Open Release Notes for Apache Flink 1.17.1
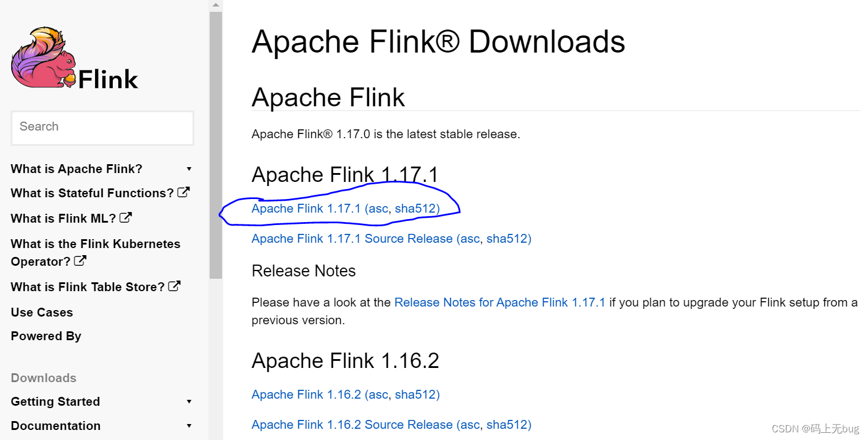Viewport: 868px width, 440px height. (500, 302)
